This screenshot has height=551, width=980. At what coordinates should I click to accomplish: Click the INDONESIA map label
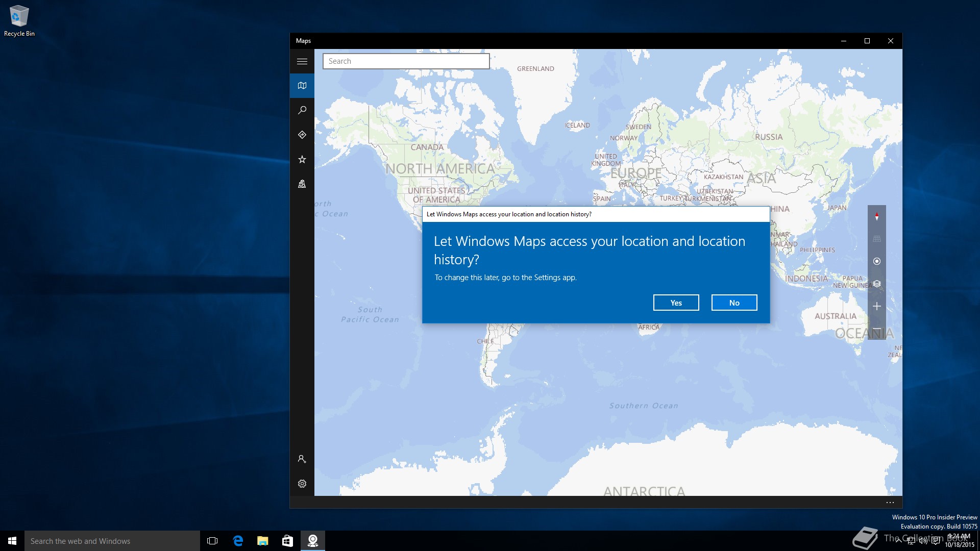[x=806, y=279]
